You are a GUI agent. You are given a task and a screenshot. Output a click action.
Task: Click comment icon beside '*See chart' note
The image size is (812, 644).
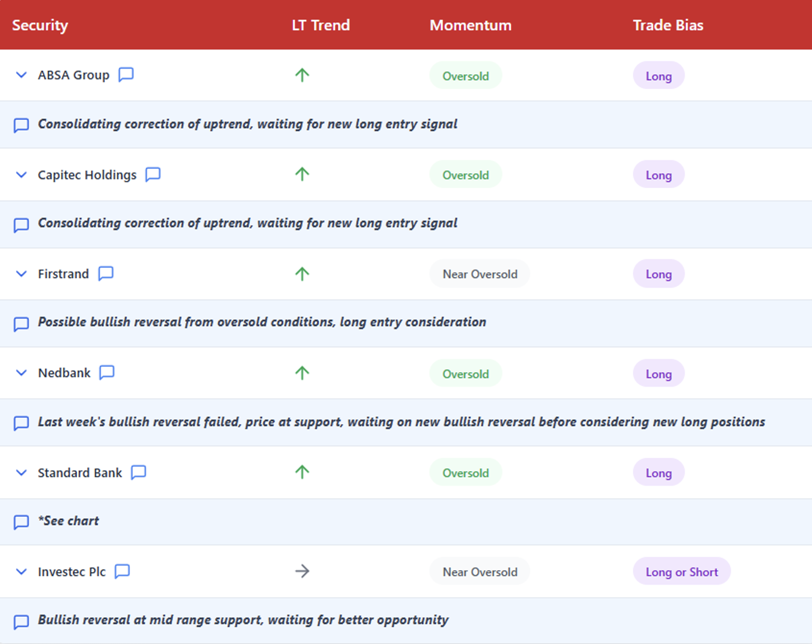[21, 522]
